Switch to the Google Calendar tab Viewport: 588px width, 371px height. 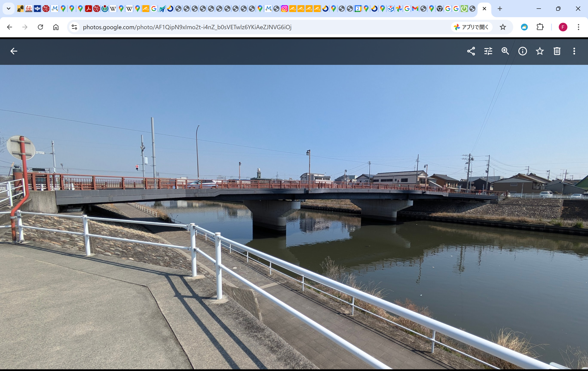click(x=358, y=9)
